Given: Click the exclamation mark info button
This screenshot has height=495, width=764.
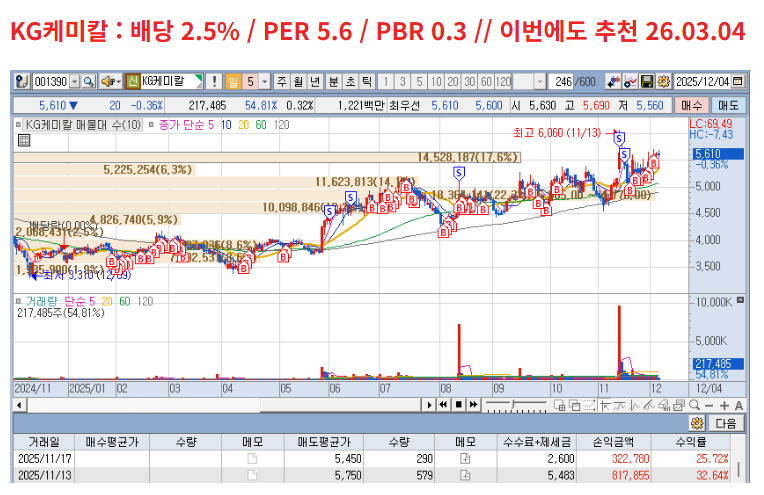Looking at the screenshot, I should point(214,81).
